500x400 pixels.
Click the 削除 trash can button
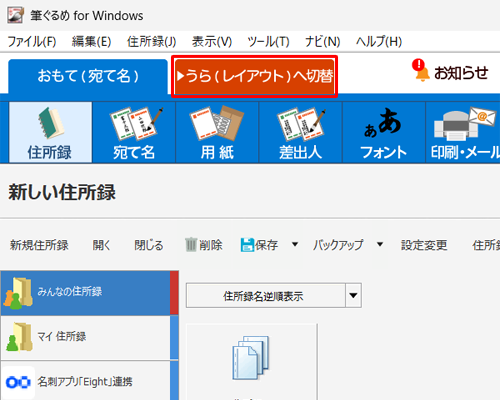pyautogui.click(x=204, y=245)
